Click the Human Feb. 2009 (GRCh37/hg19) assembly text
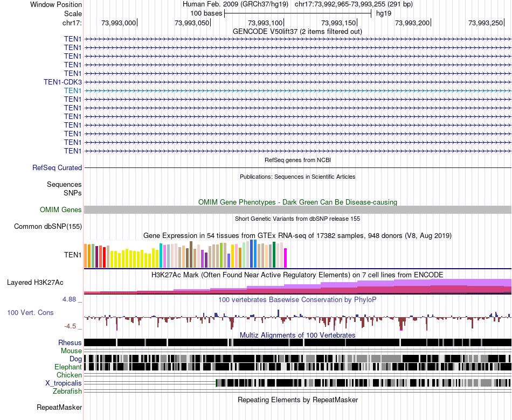 236,4
